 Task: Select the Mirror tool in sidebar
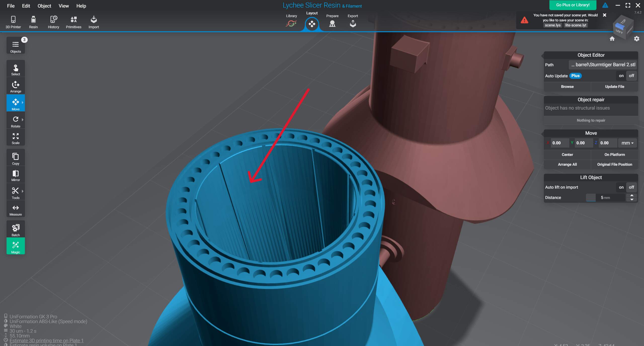click(16, 175)
